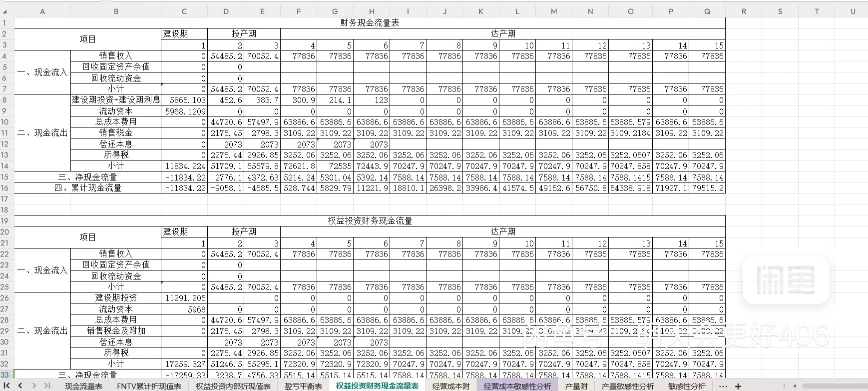Image resolution: width=868 pixels, height=391 pixels.
Task: Select cell with value 5829.79
Action: (335, 188)
